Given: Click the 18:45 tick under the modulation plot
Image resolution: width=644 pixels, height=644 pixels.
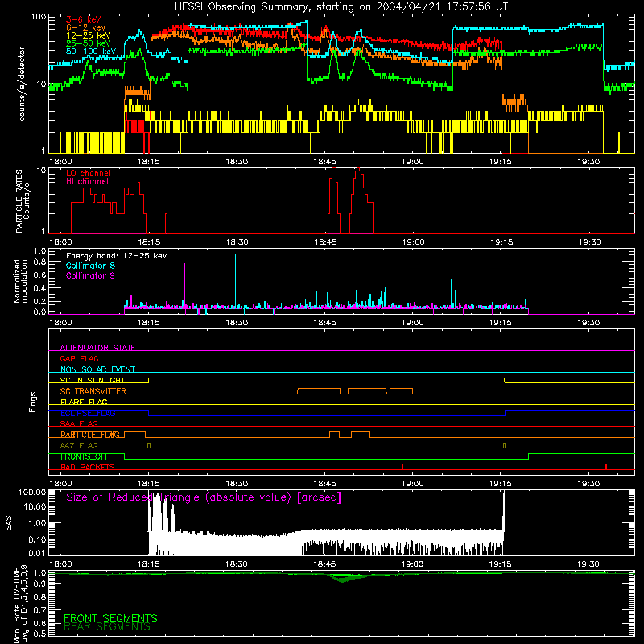Looking at the screenshot, I should 325,323.
